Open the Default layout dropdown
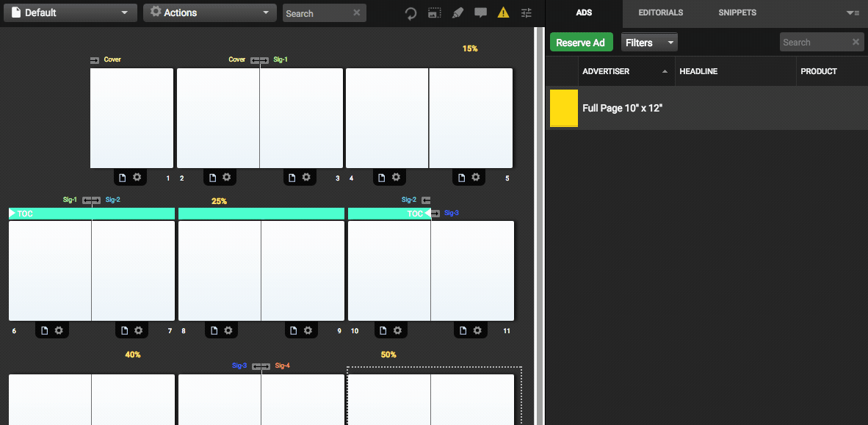868x425 pixels. [71, 12]
